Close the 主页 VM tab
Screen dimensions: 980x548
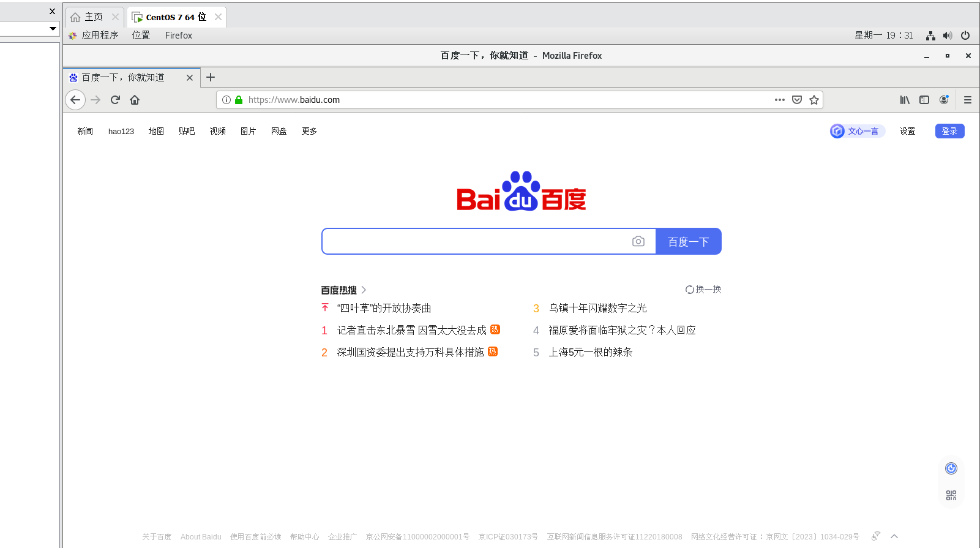[115, 17]
